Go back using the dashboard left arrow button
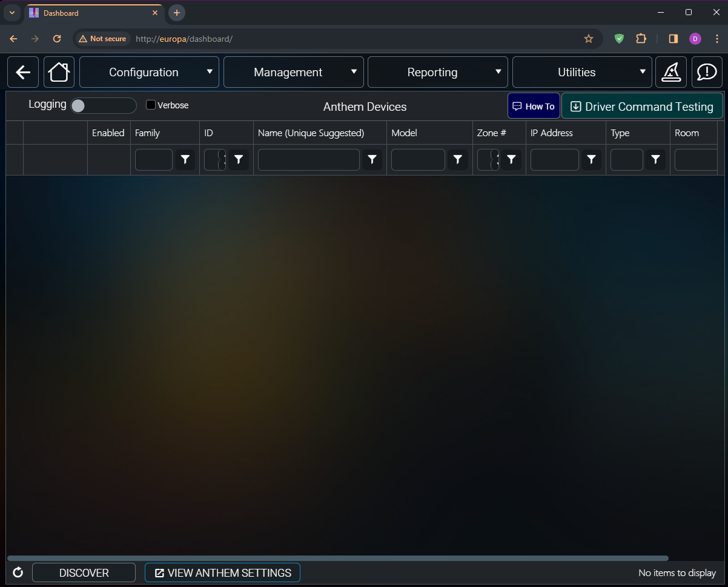 pyautogui.click(x=23, y=73)
